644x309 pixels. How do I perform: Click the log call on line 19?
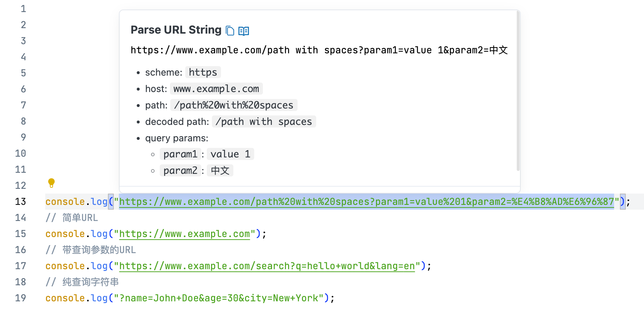click(x=99, y=298)
